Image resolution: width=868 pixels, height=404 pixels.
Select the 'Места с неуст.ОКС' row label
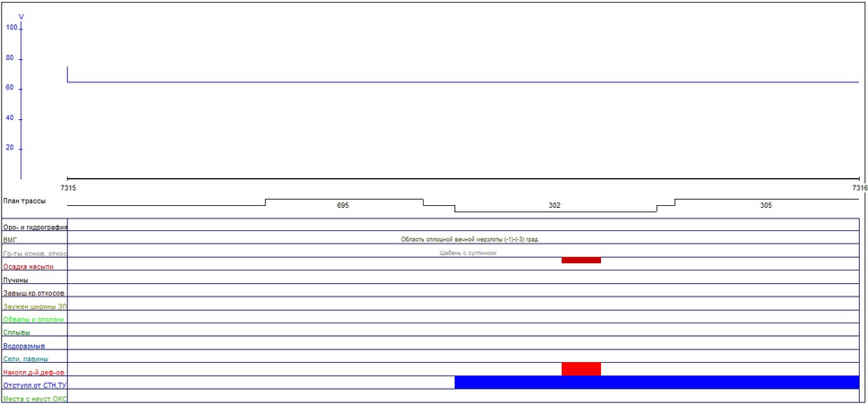click(35, 399)
